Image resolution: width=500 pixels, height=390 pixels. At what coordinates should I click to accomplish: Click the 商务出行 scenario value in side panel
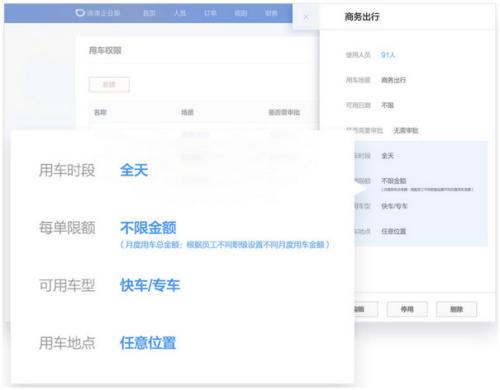[393, 80]
